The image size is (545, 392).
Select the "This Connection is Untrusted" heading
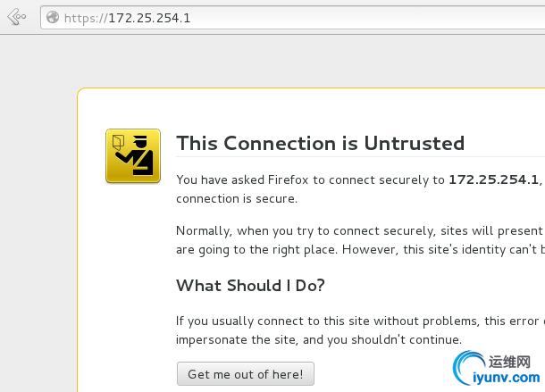coord(320,143)
